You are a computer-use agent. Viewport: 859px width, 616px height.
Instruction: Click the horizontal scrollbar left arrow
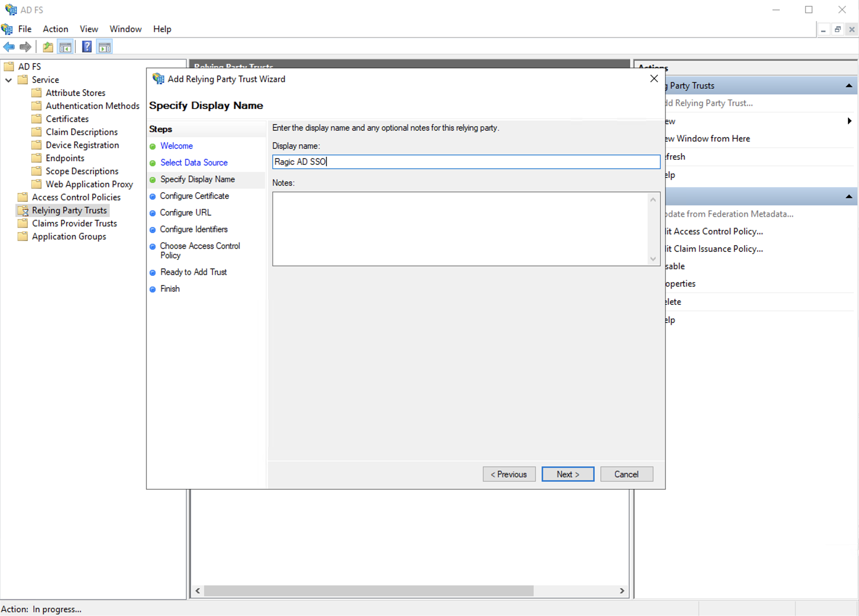[x=198, y=591]
